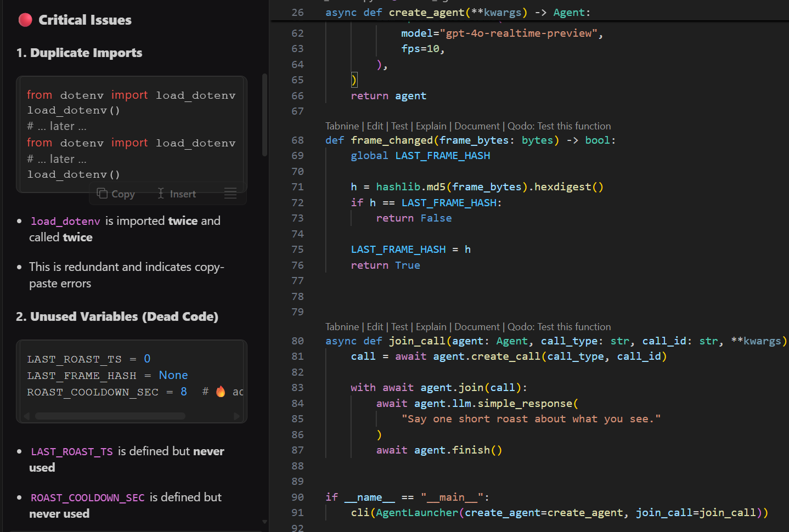Copy the duplicate imports code snippet
Image resolution: width=789 pixels, height=532 pixels.
click(116, 194)
